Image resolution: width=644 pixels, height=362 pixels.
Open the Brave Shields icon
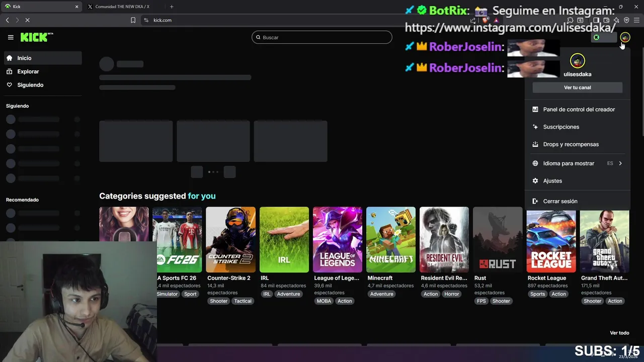[485, 20]
